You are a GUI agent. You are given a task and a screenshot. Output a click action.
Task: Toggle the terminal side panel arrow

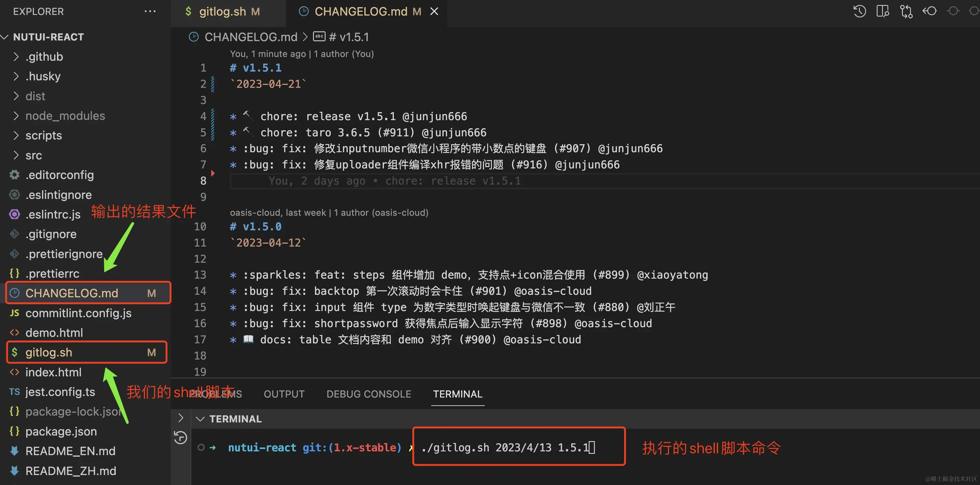[x=181, y=418]
